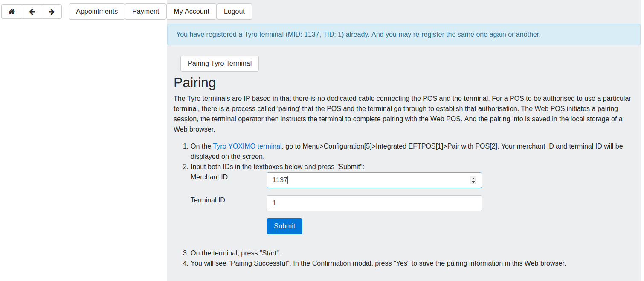Image resolution: width=644 pixels, height=281 pixels.
Task: Click the Pairing page heading
Action: click(x=194, y=82)
